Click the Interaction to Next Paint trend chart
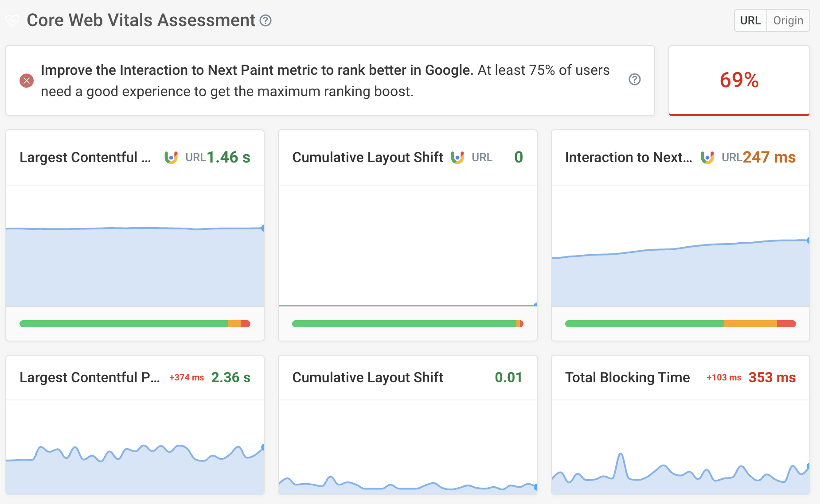Viewport: 820px width, 504px height. point(680,266)
